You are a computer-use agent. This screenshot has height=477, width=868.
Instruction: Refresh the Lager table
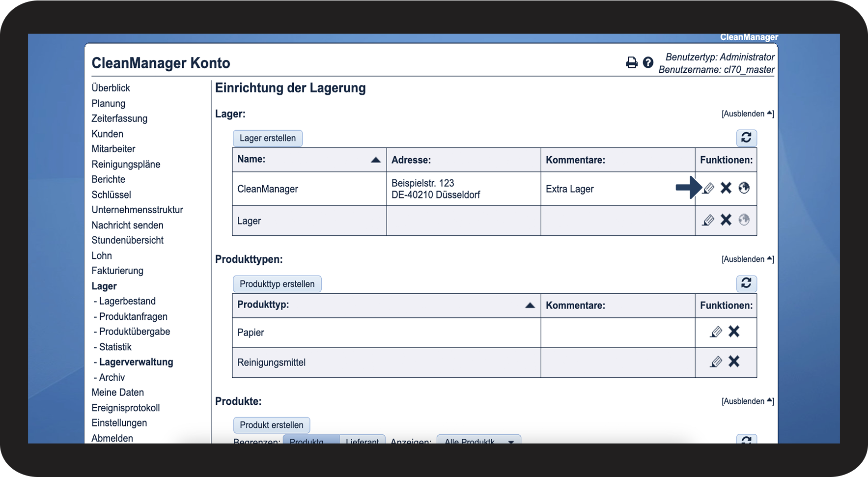(746, 138)
